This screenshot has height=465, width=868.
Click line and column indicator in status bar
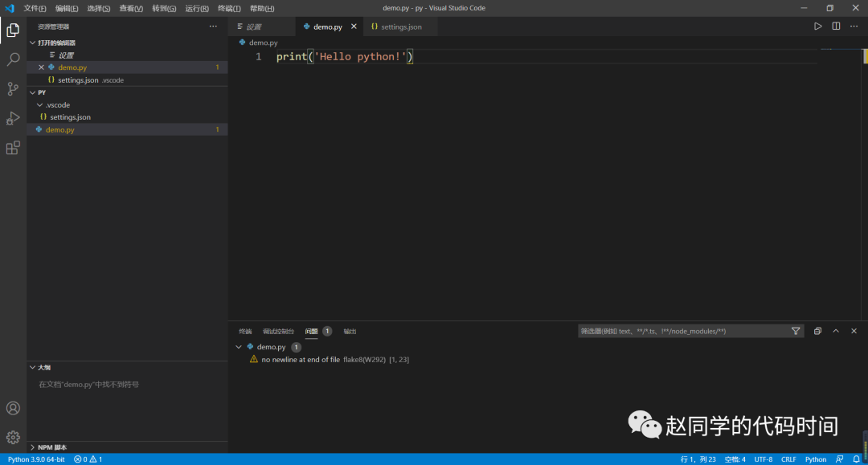coord(698,459)
